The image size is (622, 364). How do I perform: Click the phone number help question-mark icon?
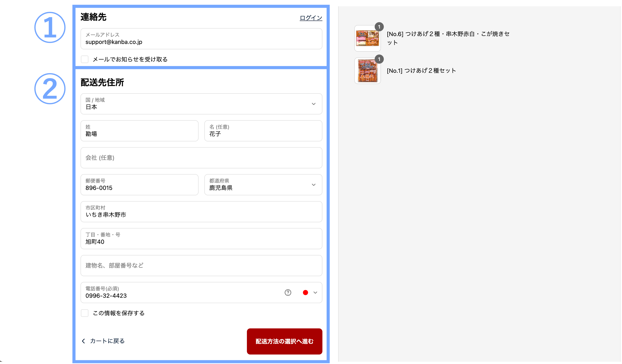click(288, 293)
